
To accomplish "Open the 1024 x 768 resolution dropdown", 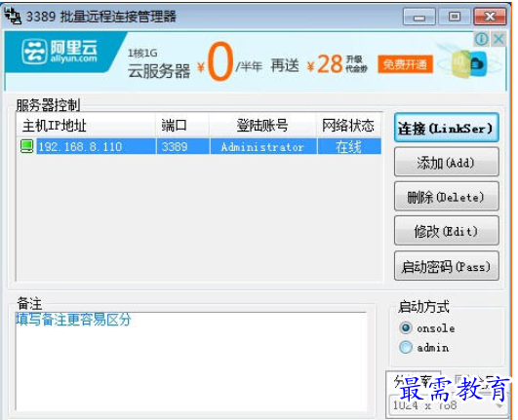I will point(448,405).
